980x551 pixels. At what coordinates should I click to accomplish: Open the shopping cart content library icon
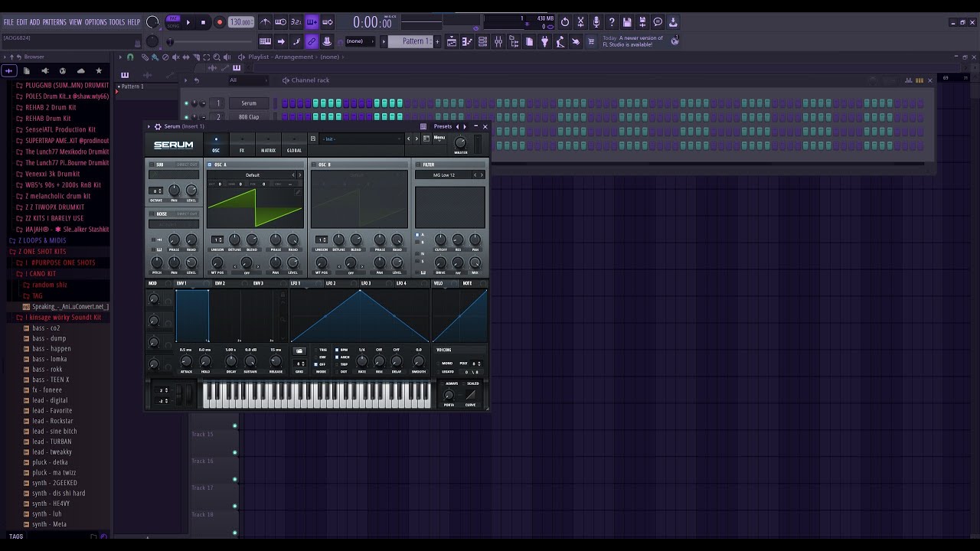click(591, 41)
